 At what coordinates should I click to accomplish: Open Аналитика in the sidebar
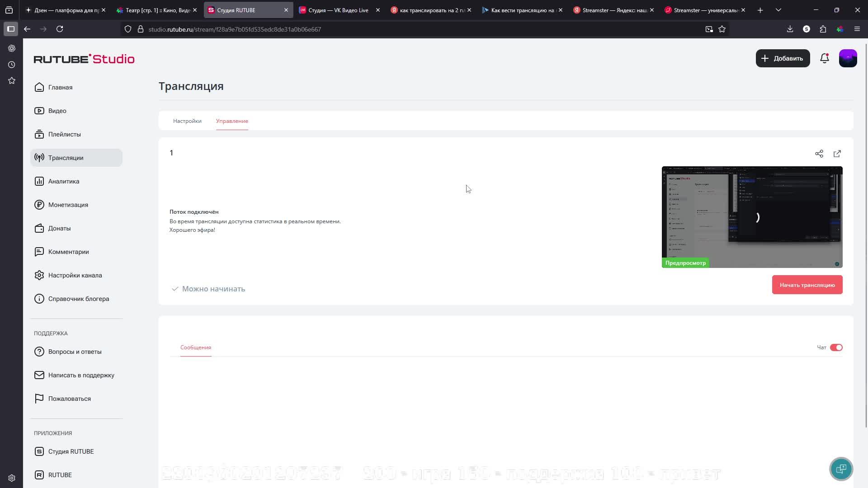point(64,181)
